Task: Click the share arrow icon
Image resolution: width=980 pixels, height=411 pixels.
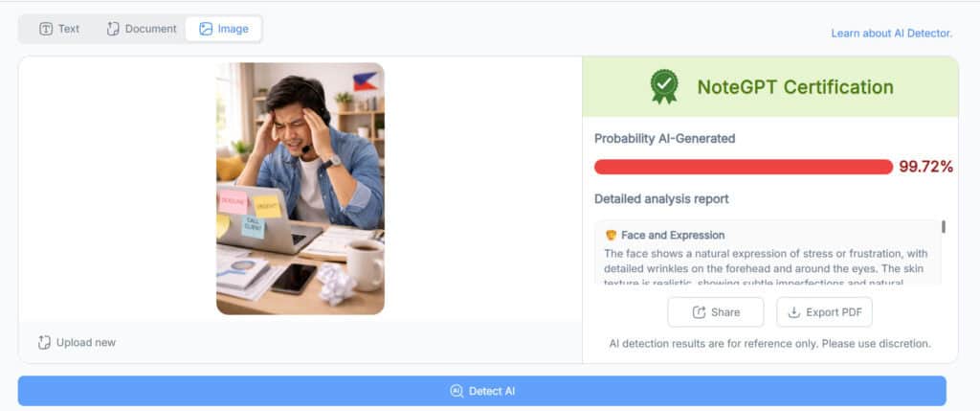Action: click(x=700, y=312)
